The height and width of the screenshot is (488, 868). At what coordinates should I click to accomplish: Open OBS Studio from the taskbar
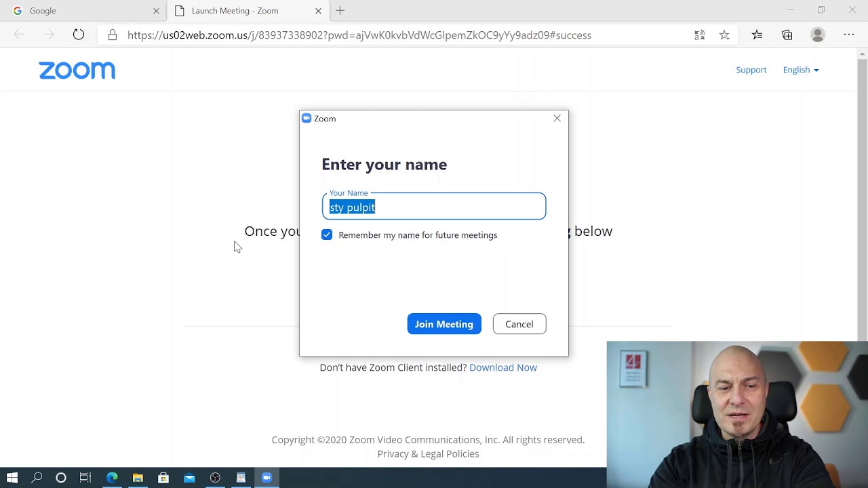215,478
